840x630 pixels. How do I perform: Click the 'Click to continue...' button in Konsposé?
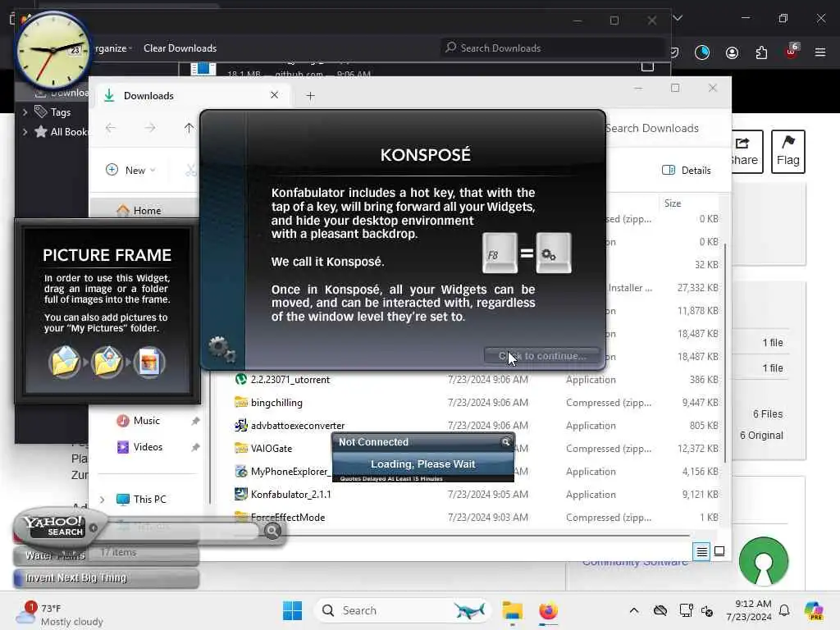(x=541, y=356)
